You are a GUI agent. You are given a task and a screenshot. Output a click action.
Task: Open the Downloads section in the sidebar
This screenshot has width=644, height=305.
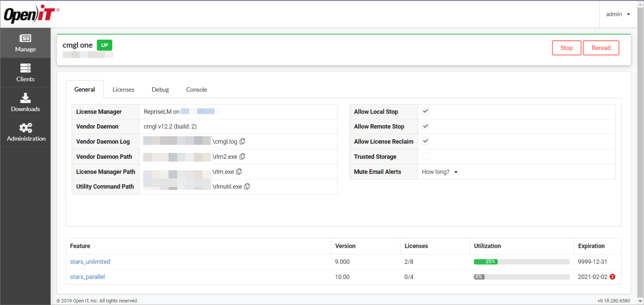coord(25,102)
